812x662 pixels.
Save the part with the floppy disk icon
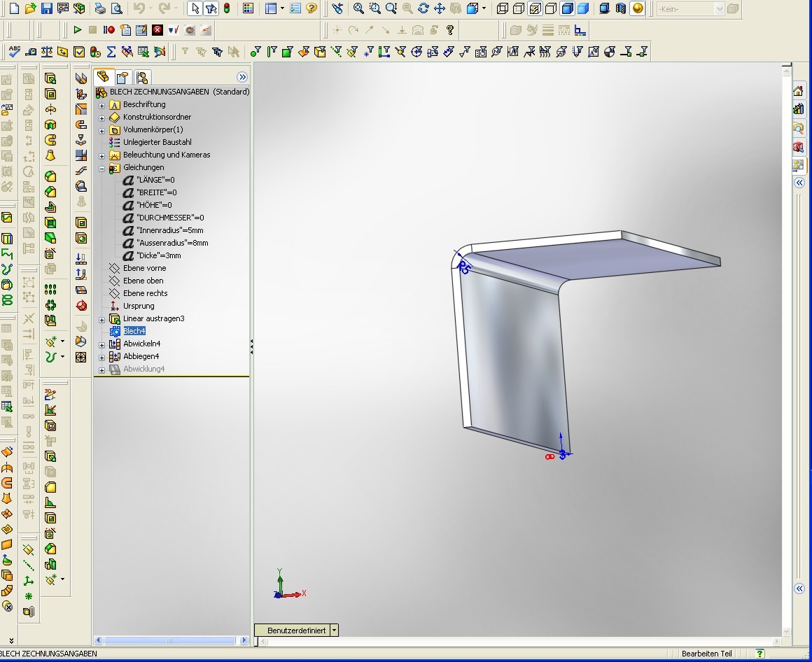47,8
